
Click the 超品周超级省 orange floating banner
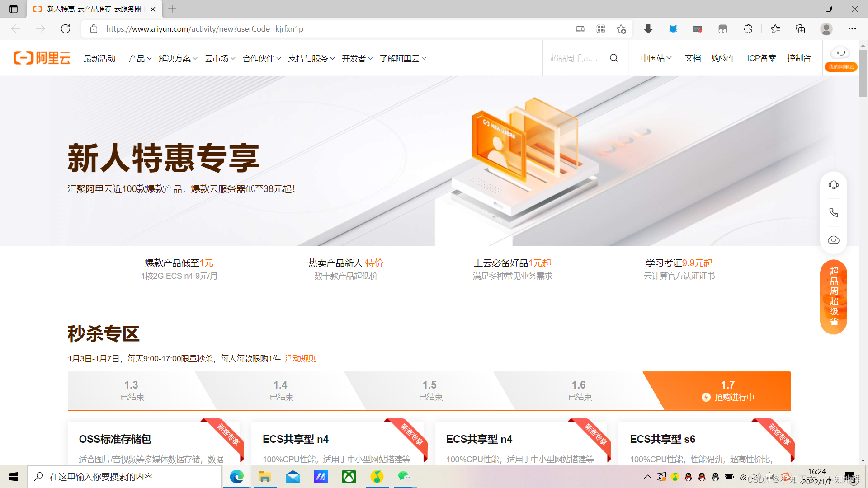pyautogui.click(x=834, y=297)
